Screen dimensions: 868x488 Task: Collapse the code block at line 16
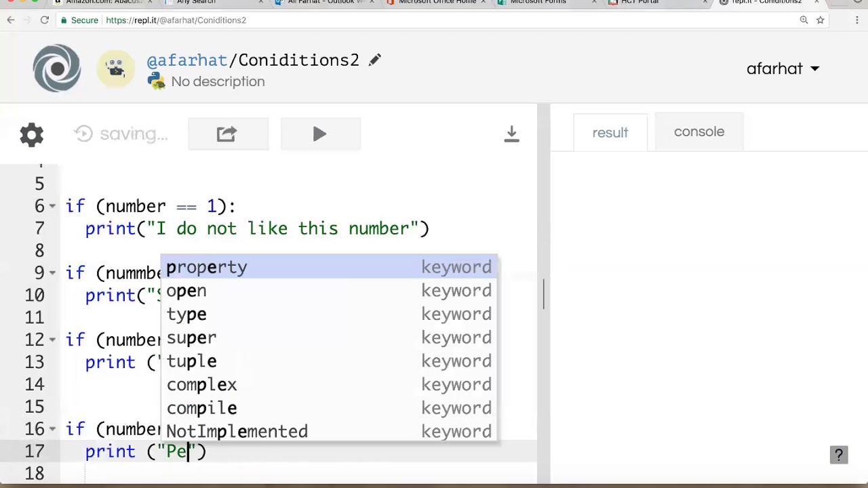pos(52,429)
